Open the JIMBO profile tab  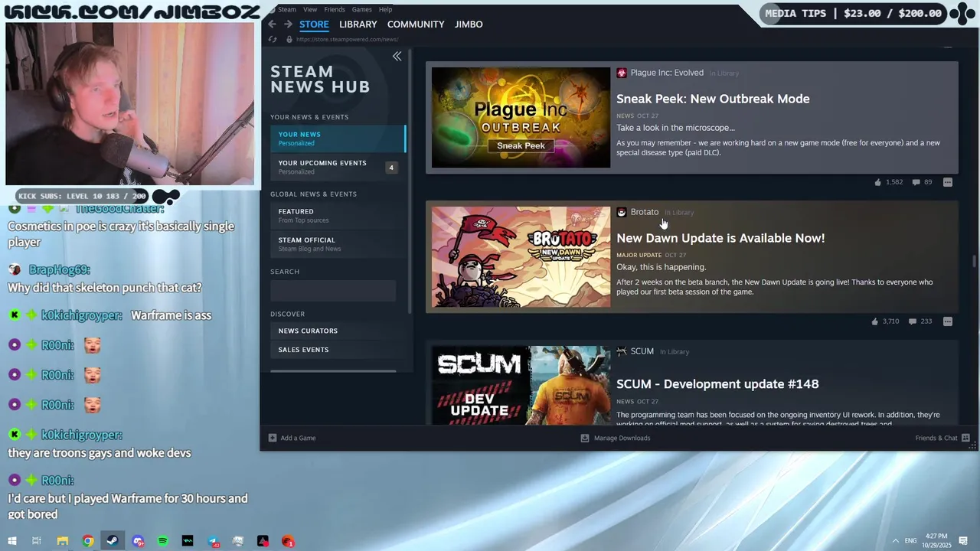[469, 24]
